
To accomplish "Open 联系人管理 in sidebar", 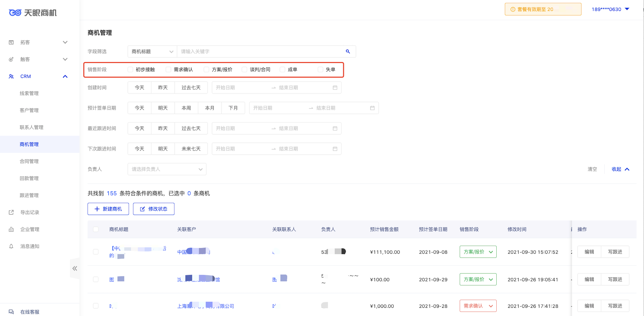I will pos(31,127).
